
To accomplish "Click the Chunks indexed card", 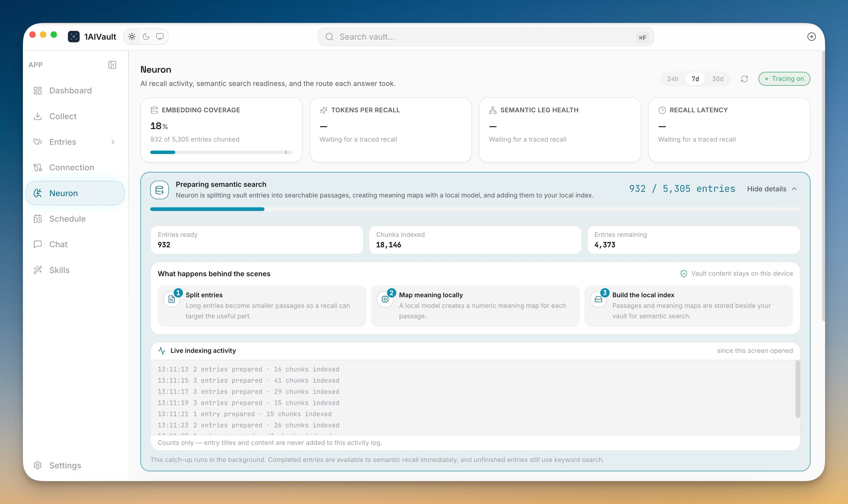I will pos(475,240).
